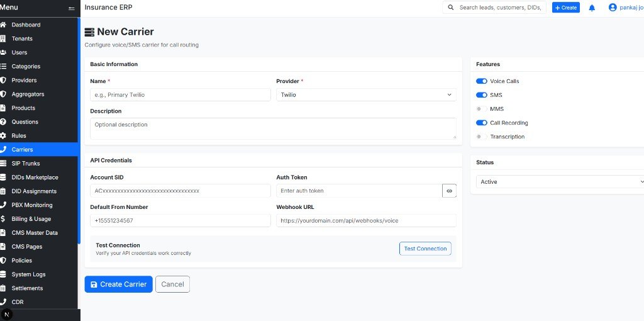Click the Users group icon

coord(3,52)
